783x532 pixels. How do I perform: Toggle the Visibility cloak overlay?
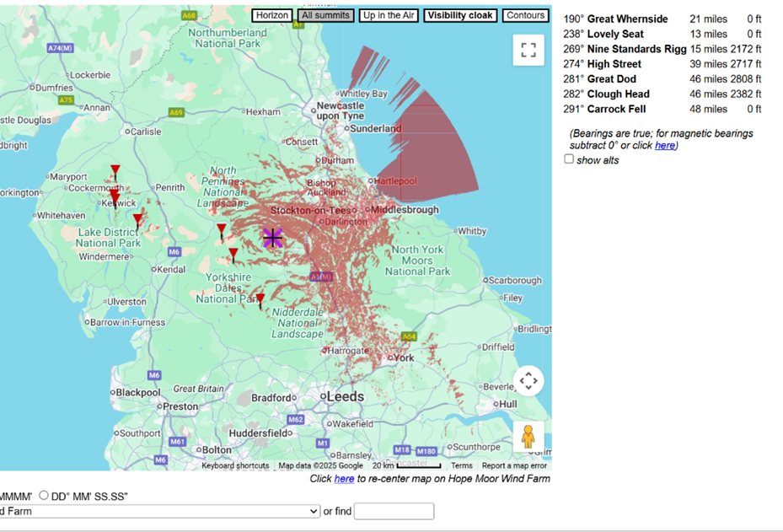click(x=459, y=16)
